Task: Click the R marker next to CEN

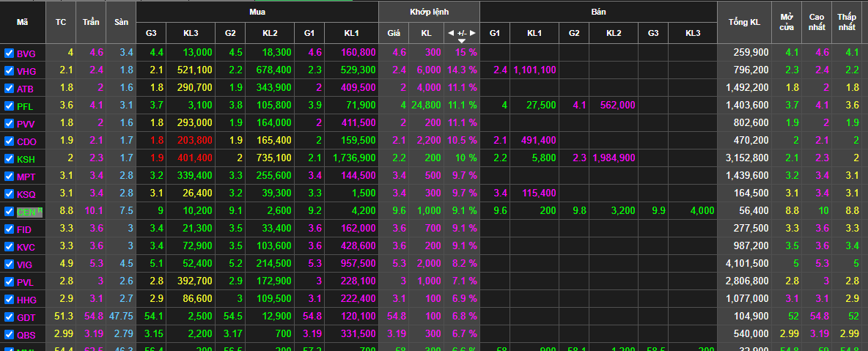Action: [x=40, y=210]
